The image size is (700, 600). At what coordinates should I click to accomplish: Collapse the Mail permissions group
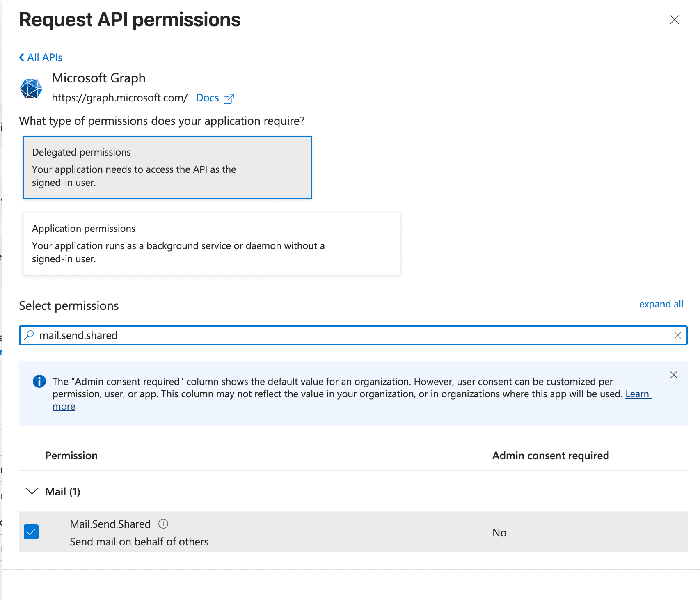click(32, 491)
